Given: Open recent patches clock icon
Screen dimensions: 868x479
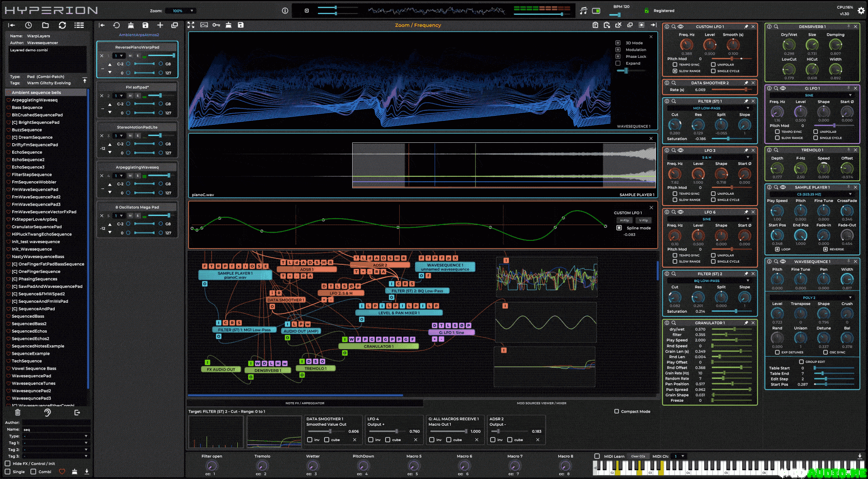Looking at the screenshot, I should (28, 25).
